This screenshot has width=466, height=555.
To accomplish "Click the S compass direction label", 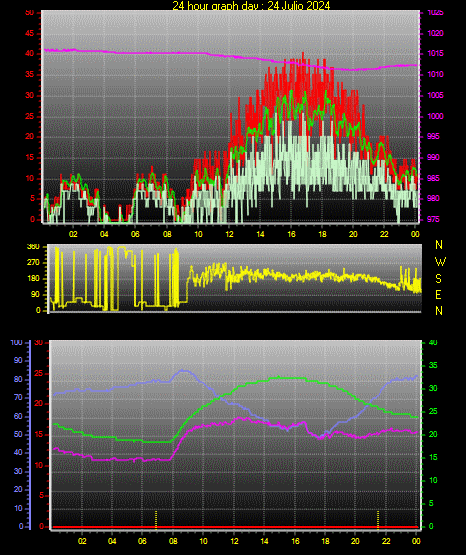I will pyautogui.click(x=439, y=279).
